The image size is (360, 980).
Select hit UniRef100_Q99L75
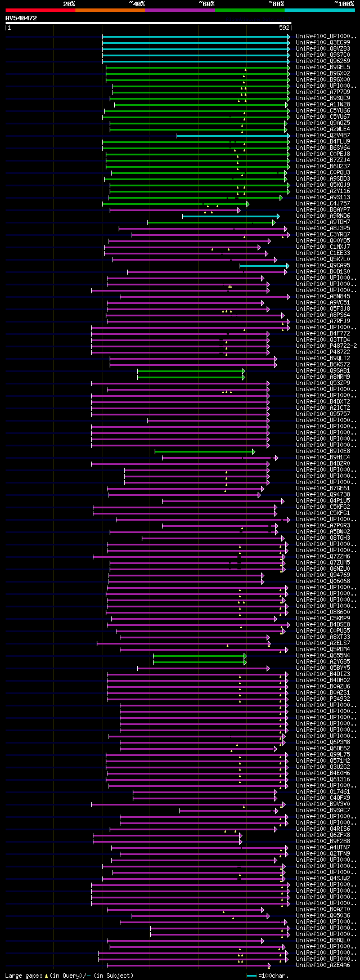[323, 754]
